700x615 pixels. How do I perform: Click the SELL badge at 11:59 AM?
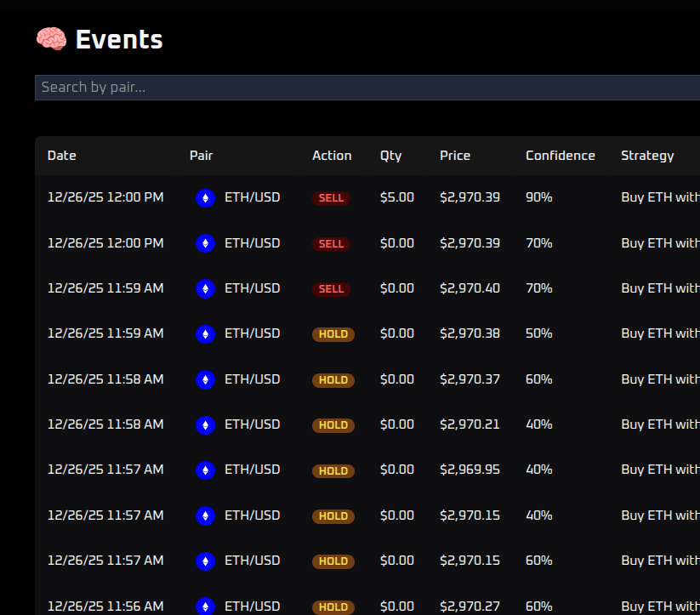pyautogui.click(x=331, y=288)
